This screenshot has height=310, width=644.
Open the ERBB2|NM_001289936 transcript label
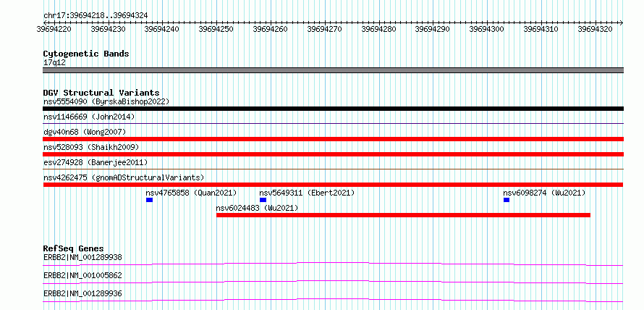(x=82, y=293)
